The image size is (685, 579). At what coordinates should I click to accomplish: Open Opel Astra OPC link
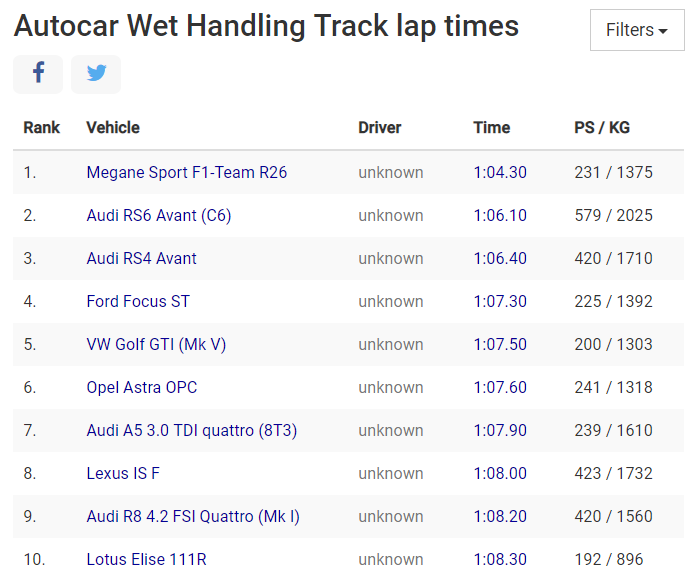pos(142,387)
